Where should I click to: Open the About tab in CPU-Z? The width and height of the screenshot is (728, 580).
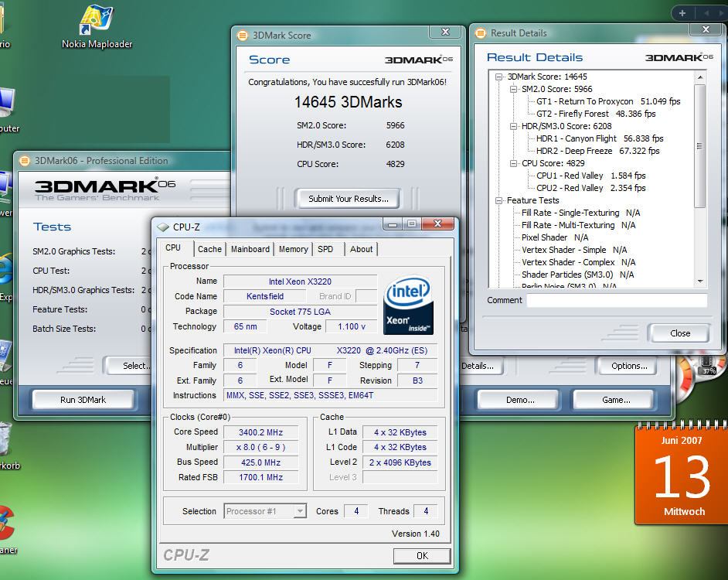tap(361, 249)
